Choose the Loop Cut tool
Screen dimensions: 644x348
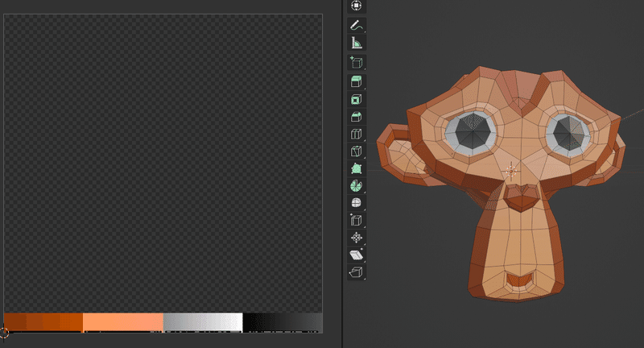356,134
